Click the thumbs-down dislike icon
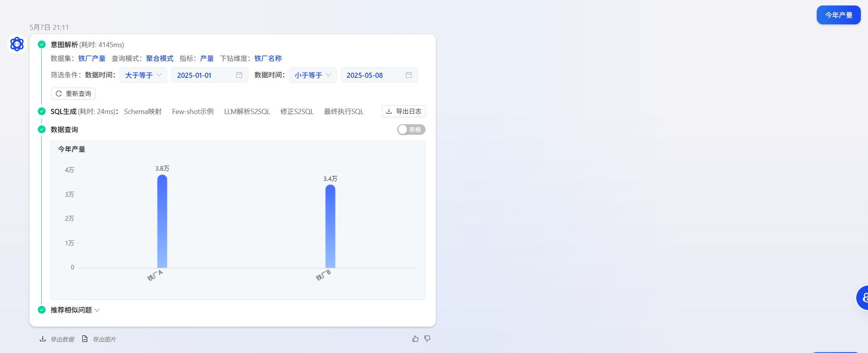Viewport: 868px width, 353px height. pyautogui.click(x=428, y=339)
